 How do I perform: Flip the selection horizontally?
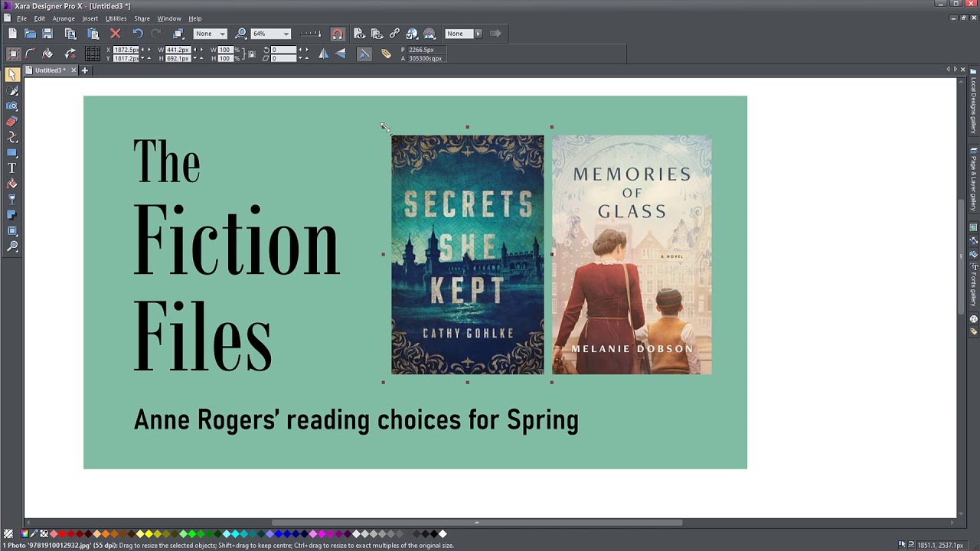(323, 54)
